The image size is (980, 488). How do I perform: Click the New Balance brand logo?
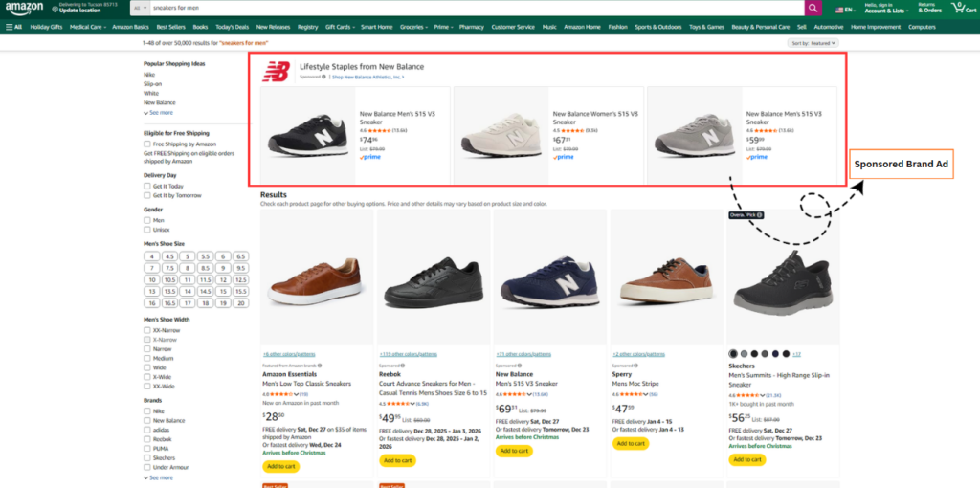click(275, 71)
